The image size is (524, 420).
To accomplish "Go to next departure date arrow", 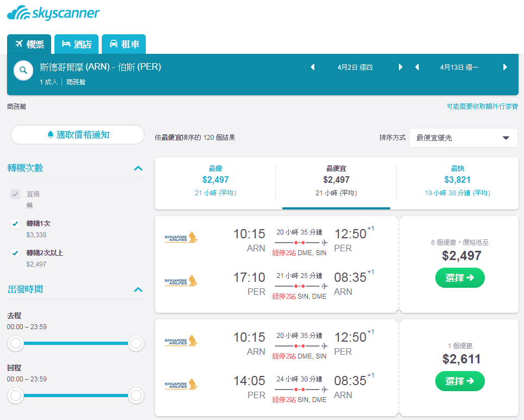I will [x=400, y=67].
